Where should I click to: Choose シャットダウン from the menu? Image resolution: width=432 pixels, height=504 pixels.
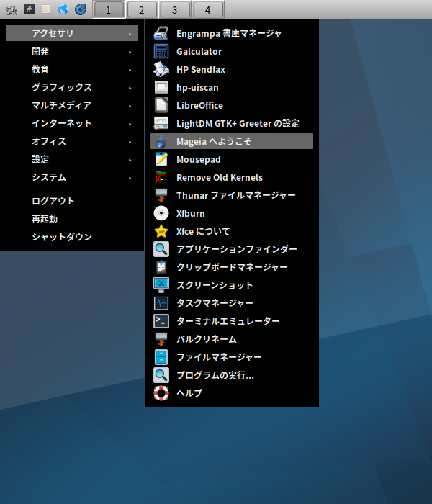point(72,237)
